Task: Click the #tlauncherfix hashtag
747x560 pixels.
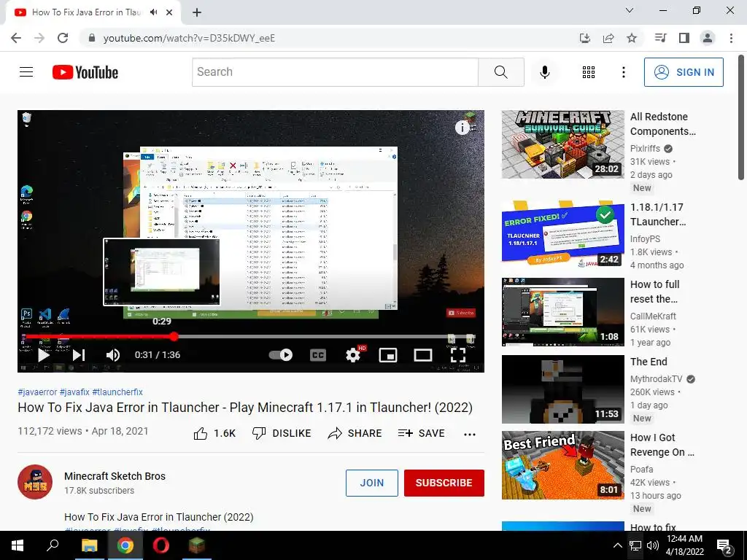Action: (117, 392)
